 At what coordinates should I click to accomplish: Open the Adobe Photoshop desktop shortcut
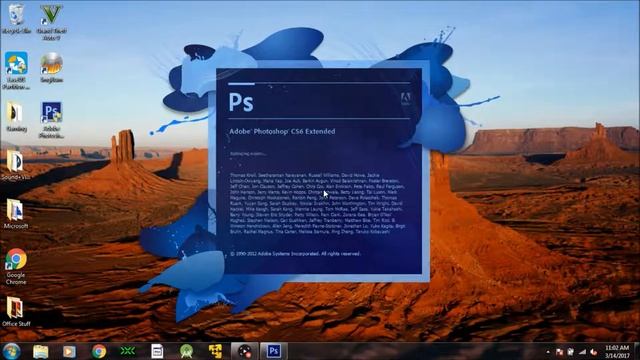click(x=51, y=120)
